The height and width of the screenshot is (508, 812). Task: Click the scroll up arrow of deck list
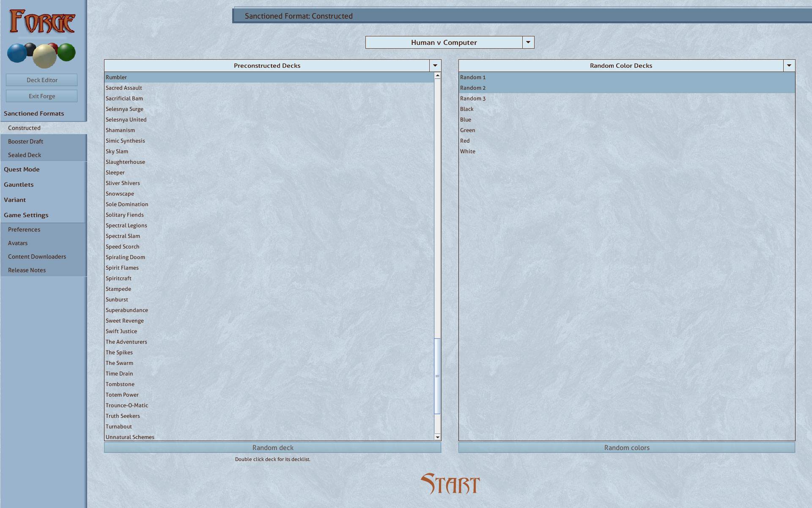pos(437,76)
